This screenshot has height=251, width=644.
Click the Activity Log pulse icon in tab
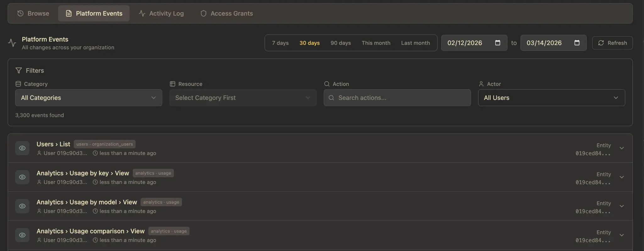point(142,13)
